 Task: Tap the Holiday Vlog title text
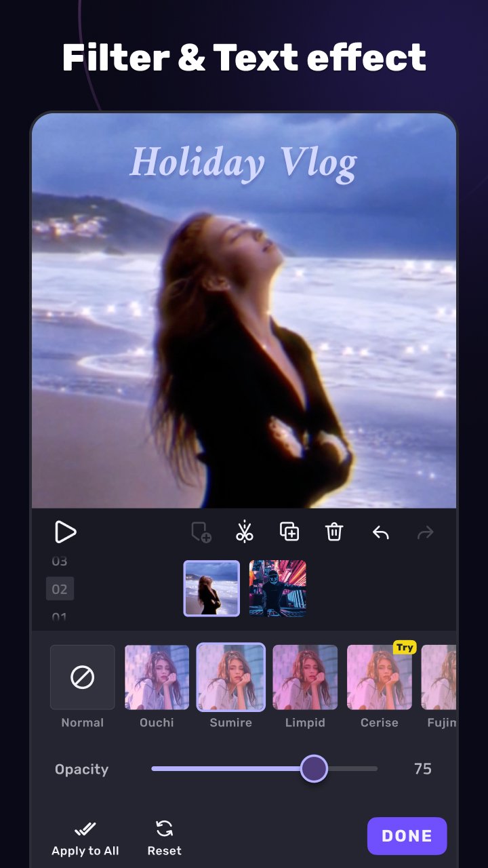click(x=243, y=163)
